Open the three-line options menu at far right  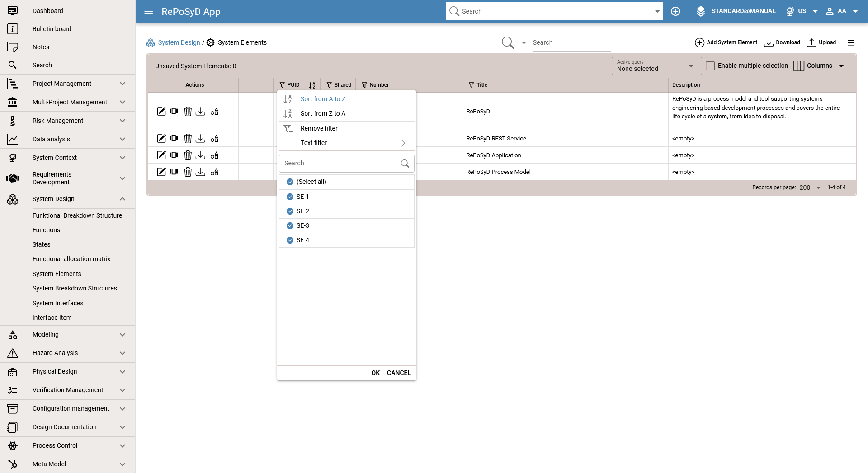pos(851,42)
